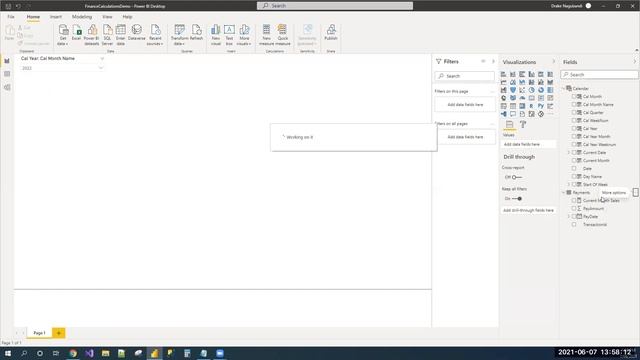
Task: Open the Transform data button
Action: coord(179,34)
